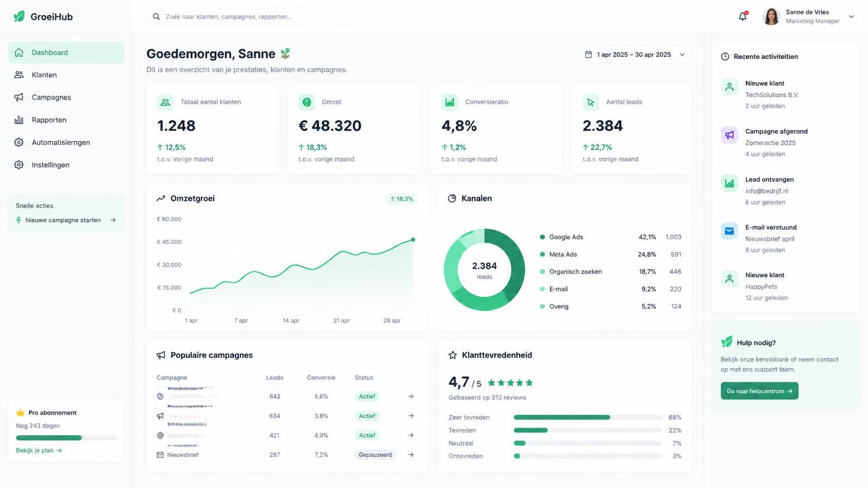Click the leads donut chart center
Screen dimensions: 868x488
click(484, 270)
